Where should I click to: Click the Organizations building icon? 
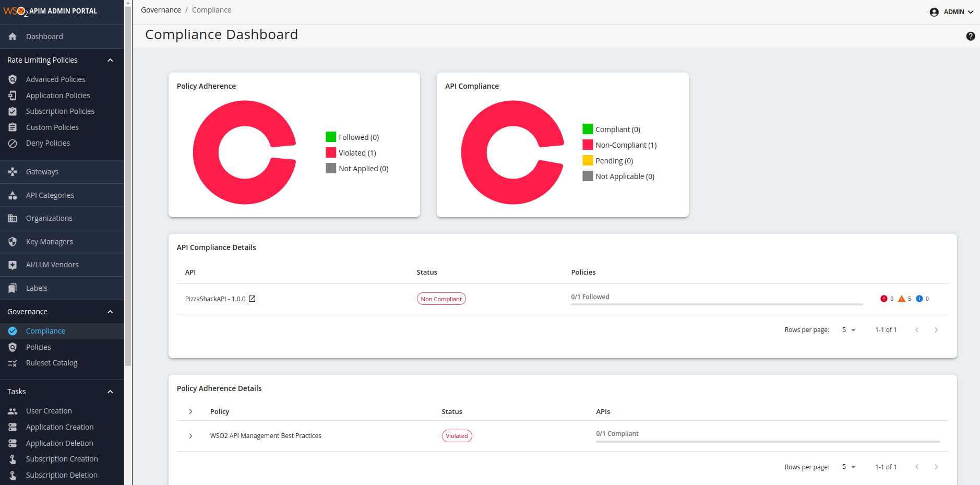coord(13,218)
